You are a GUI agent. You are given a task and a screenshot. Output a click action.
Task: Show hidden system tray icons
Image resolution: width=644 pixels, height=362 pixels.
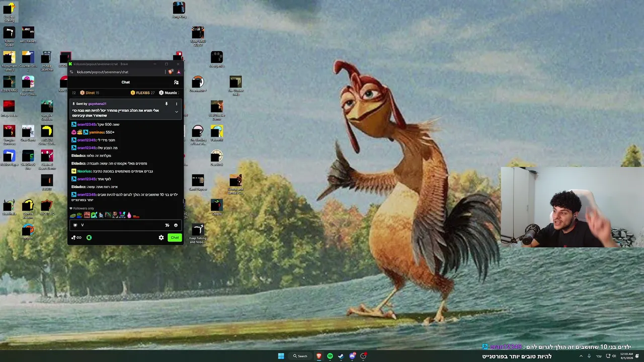pyautogui.click(x=581, y=356)
